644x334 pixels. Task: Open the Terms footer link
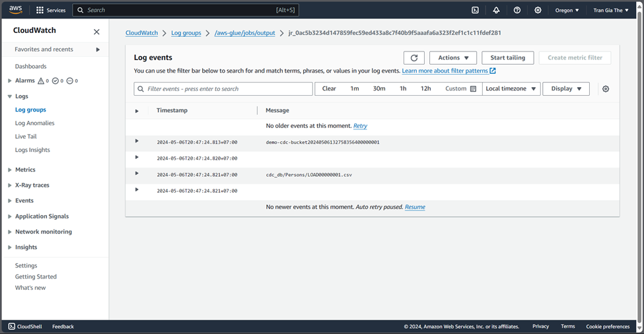pyautogui.click(x=568, y=326)
